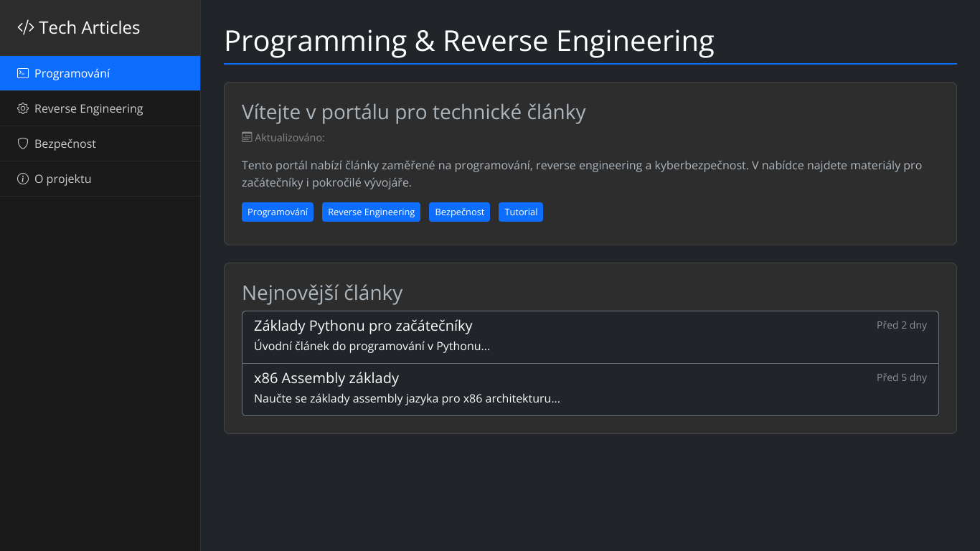Open the Programování section in the sidebar
The height and width of the screenshot is (551, 980).
[x=72, y=72]
